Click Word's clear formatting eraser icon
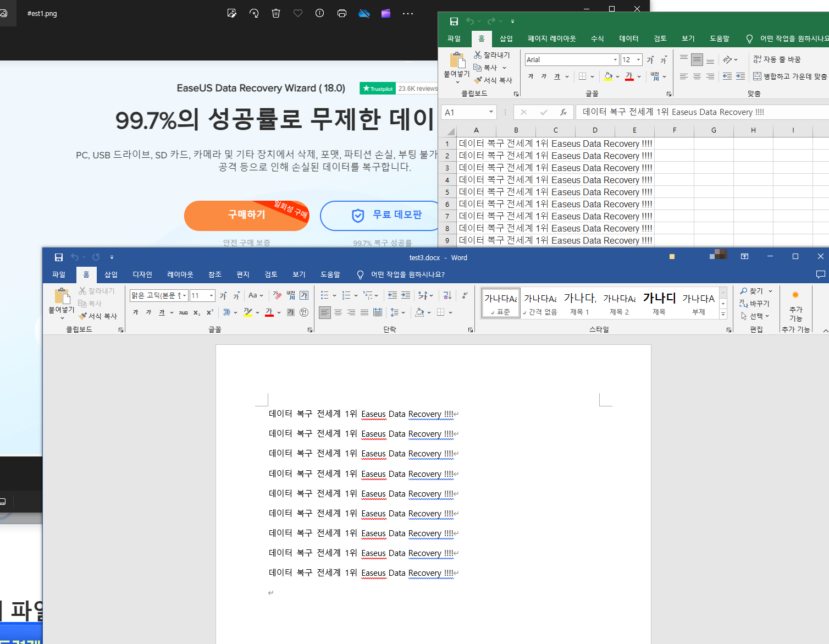The image size is (829, 644). click(x=277, y=295)
